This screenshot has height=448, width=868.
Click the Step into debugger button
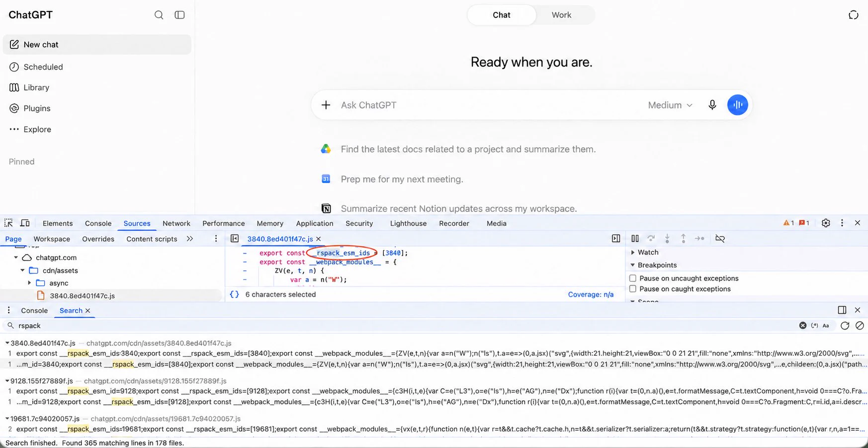click(667, 239)
